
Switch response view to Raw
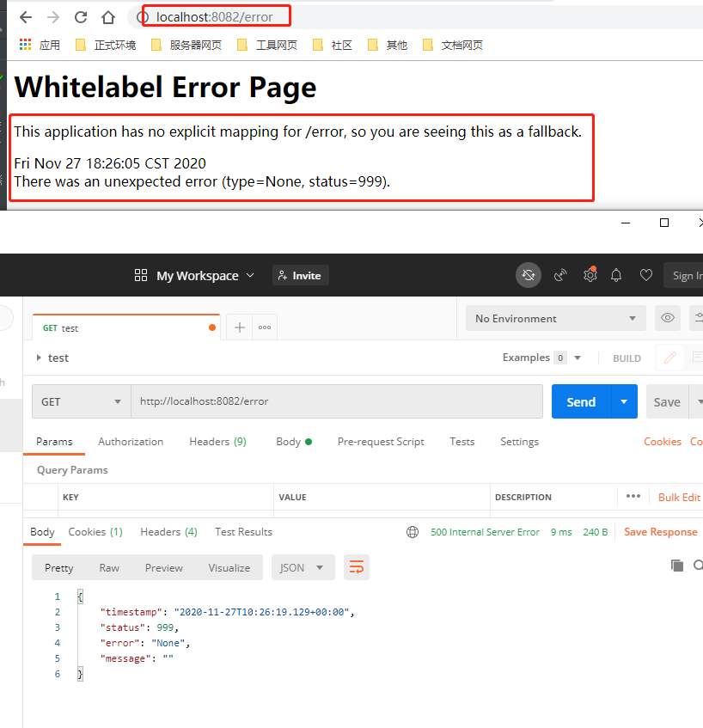click(109, 568)
